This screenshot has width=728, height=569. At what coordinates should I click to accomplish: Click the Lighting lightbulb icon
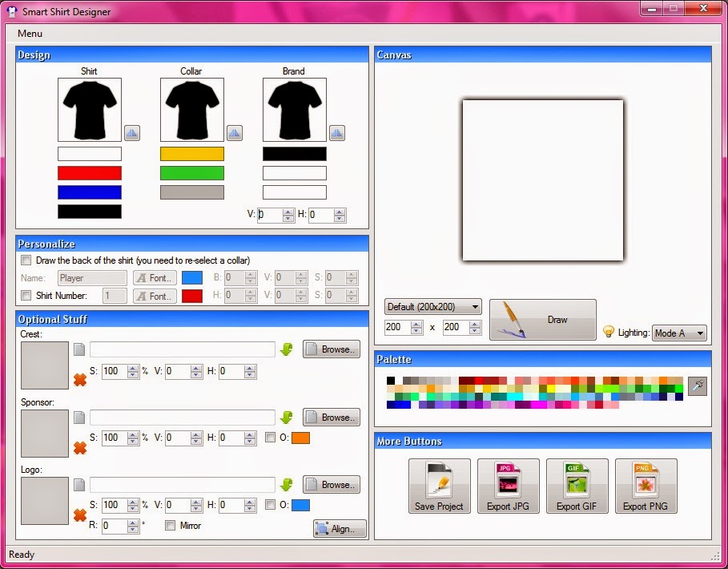(x=608, y=332)
